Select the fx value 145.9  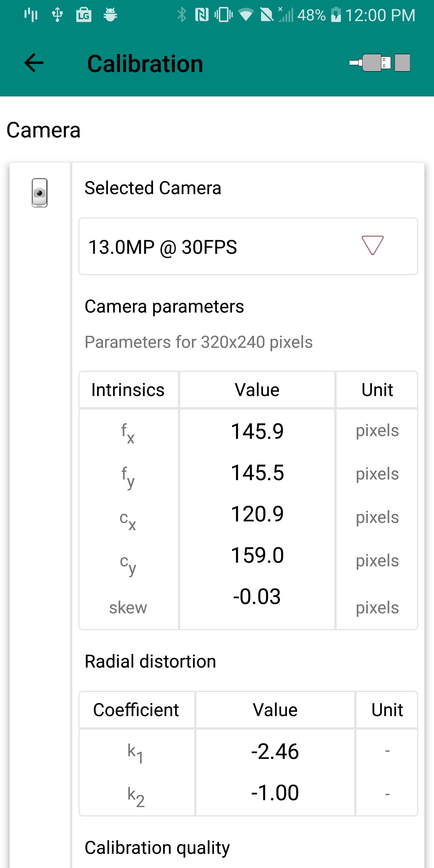coord(257,431)
